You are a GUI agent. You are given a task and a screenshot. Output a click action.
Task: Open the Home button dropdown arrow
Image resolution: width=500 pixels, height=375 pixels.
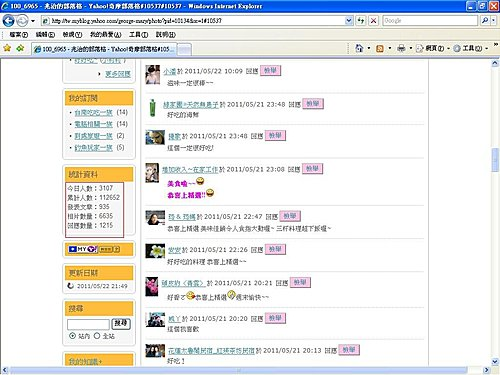pyautogui.click(x=369, y=48)
